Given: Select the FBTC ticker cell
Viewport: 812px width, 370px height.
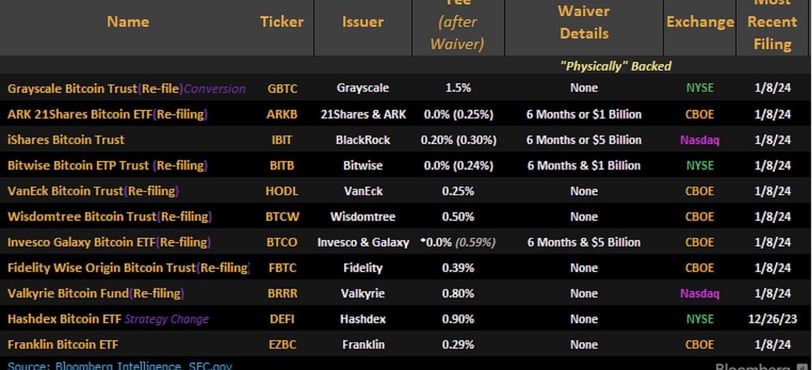Looking at the screenshot, I should pos(282,268).
